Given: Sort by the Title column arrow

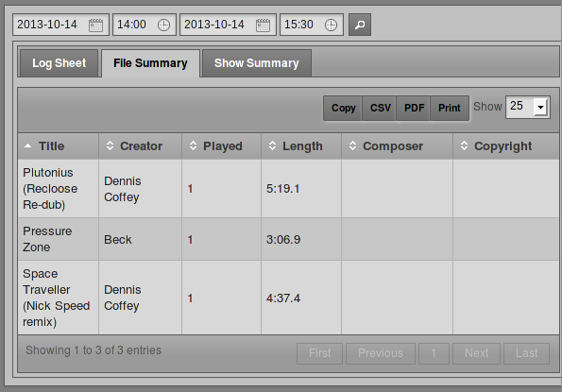Looking at the screenshot, I should [27, 145].
